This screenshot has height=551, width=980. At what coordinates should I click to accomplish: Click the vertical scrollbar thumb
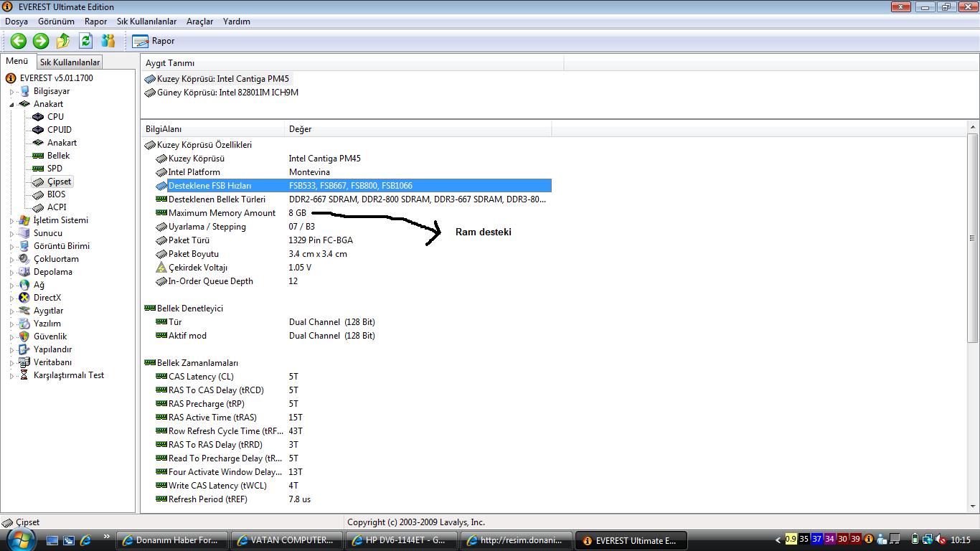coord(973,238)
